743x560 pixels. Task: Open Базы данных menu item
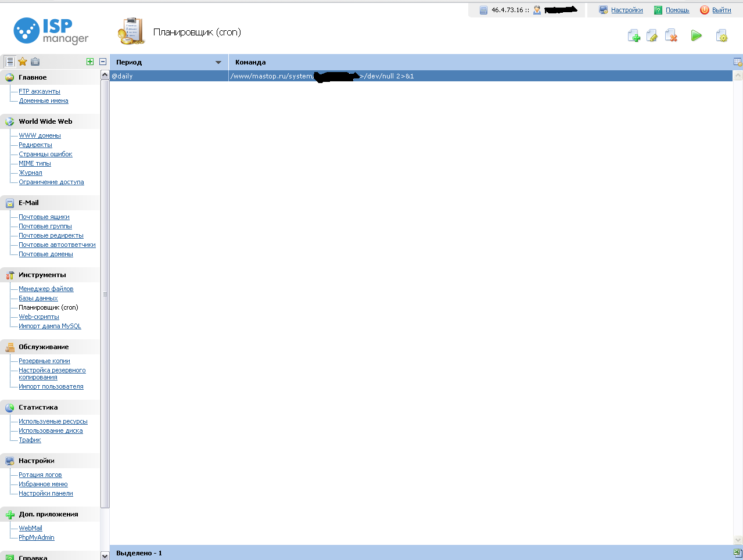pos(38,298)
